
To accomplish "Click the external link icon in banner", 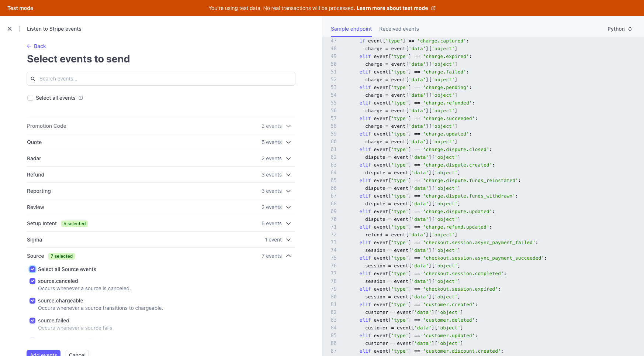I will click(x=433, y=8).
